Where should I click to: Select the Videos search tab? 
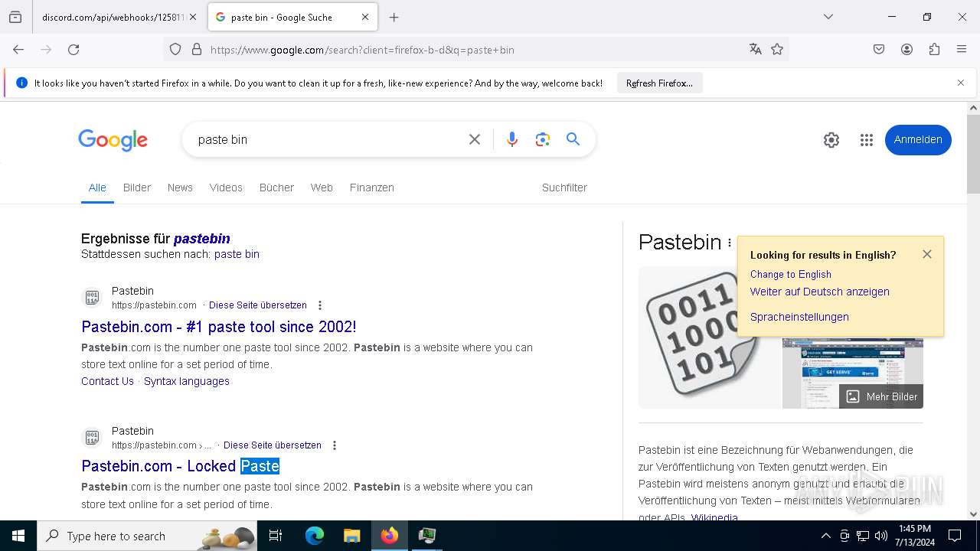tap(226, 187)
